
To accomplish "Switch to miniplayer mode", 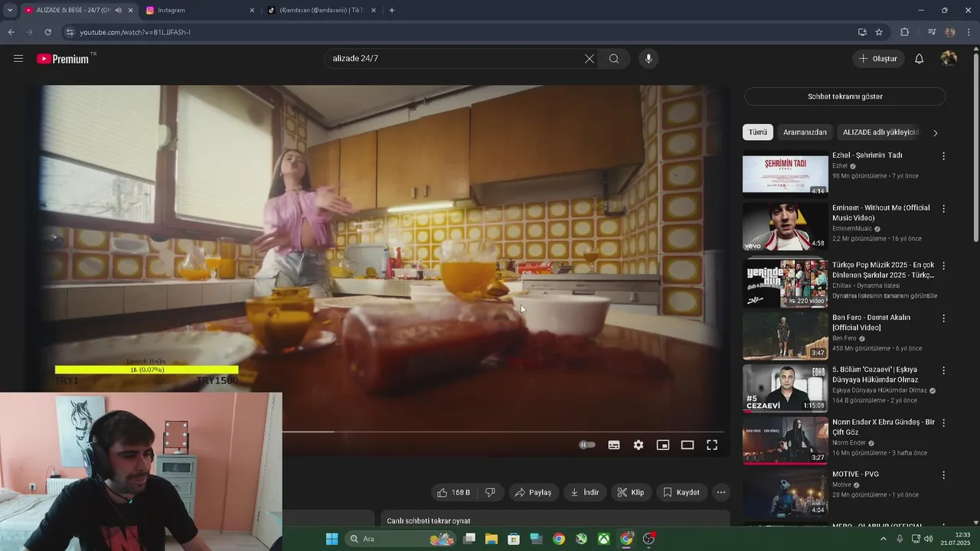I will tap(663, 445).
